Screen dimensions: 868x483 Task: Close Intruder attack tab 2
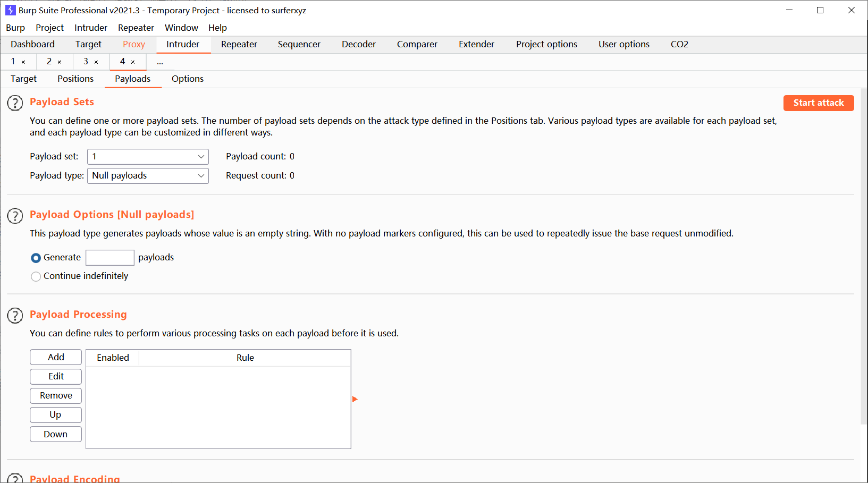pyautogui.click(x=60, y=62)
